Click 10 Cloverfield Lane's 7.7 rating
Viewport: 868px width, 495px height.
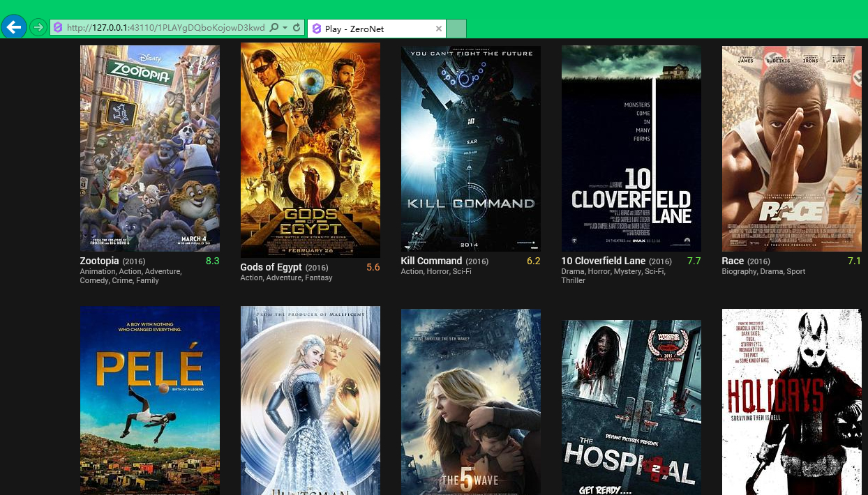pyautogui.click(x=694, y=261)
